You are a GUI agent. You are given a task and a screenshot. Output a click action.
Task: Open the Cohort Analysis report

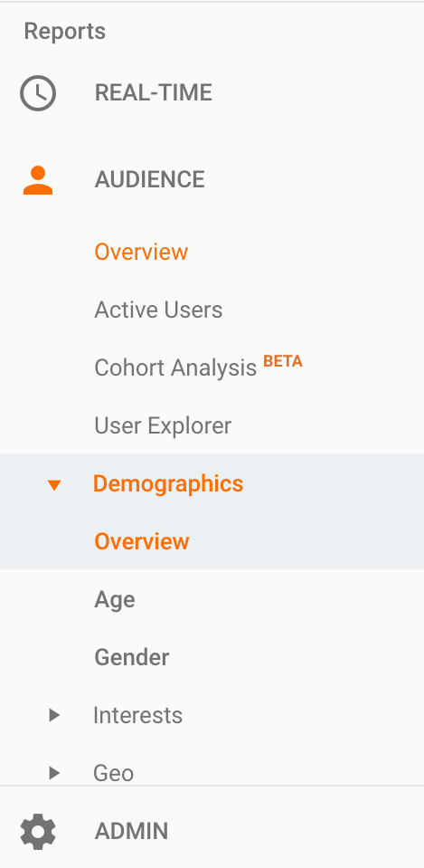(175, 367)
